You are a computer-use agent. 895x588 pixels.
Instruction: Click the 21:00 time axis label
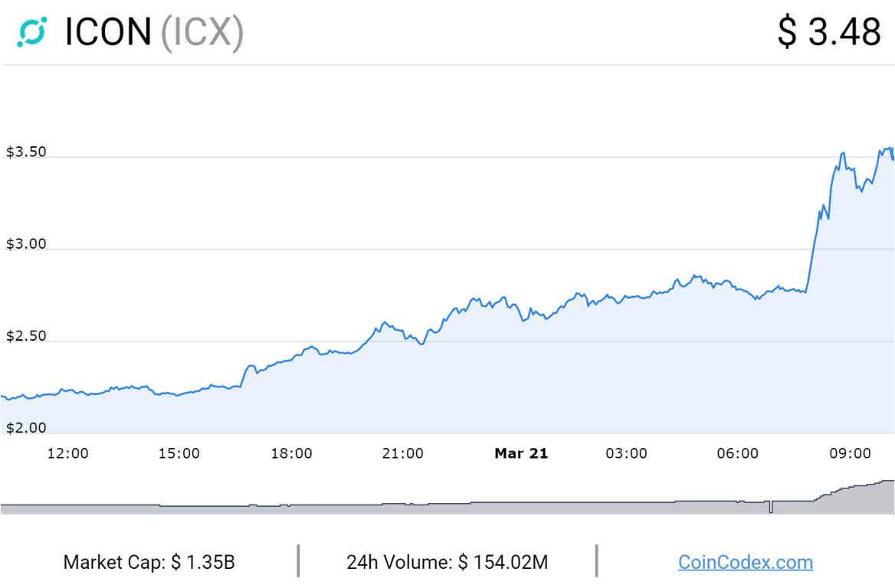403,453
